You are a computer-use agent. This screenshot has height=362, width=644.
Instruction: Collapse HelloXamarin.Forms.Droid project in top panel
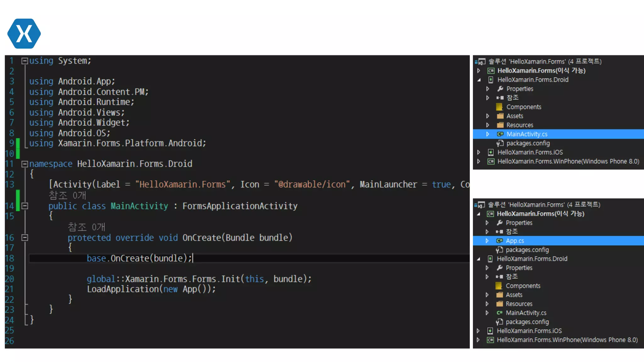pyautogui.click(x=479, y=80)
